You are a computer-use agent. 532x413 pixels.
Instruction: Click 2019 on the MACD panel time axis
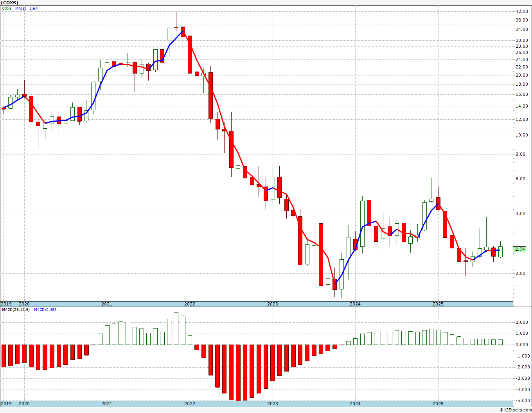6,404
